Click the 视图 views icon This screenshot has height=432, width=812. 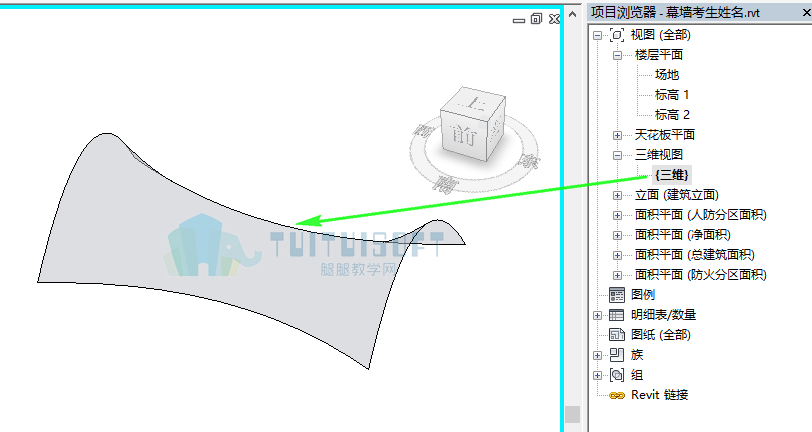tap(617, 35)
